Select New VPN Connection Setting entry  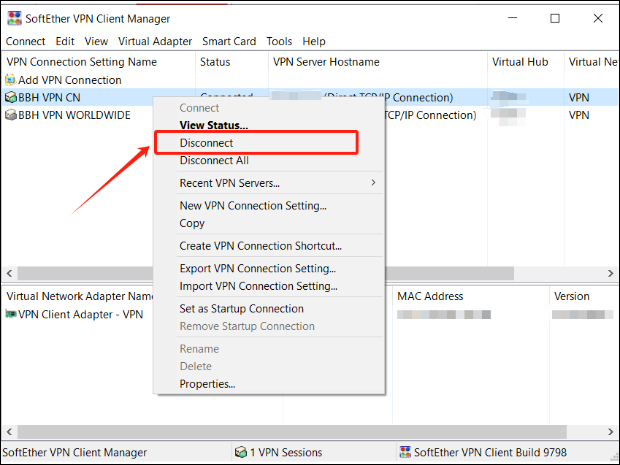pos(253,206)
